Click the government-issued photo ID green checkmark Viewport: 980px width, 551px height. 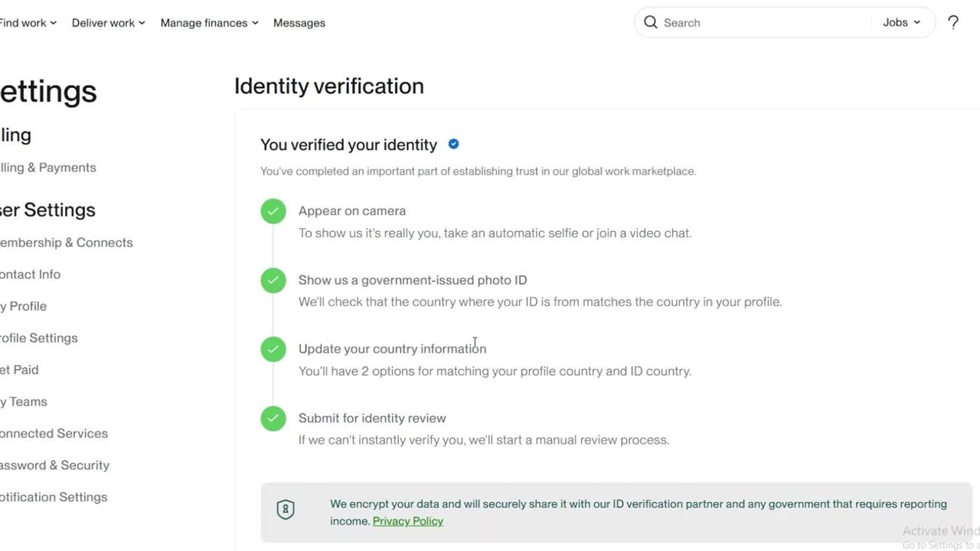pyautogui.click(x=273, y=280)
